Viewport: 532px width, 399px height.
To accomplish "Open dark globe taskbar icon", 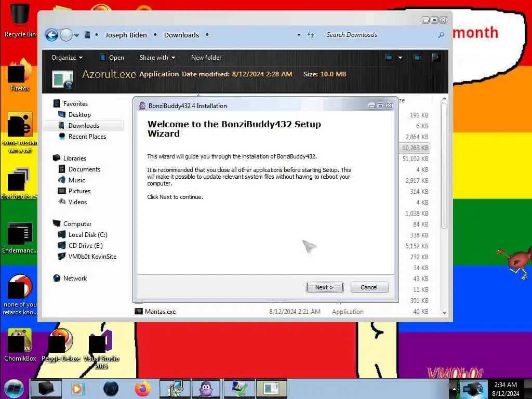I will pos(111,389).
